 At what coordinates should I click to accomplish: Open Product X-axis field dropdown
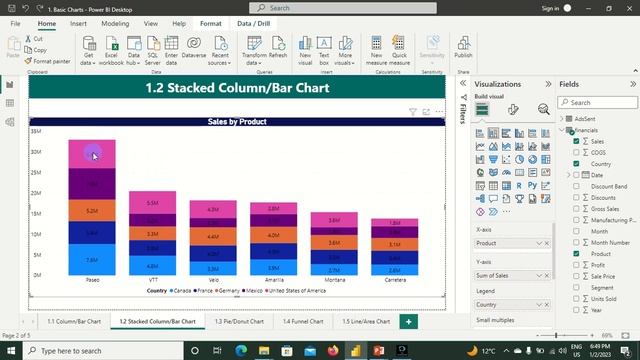539,243
